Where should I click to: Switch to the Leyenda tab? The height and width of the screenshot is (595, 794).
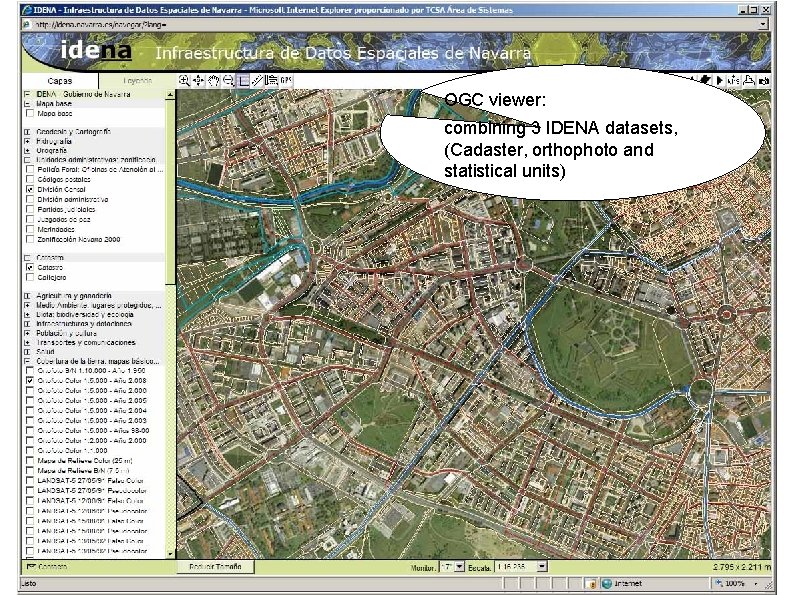(137, 81)
